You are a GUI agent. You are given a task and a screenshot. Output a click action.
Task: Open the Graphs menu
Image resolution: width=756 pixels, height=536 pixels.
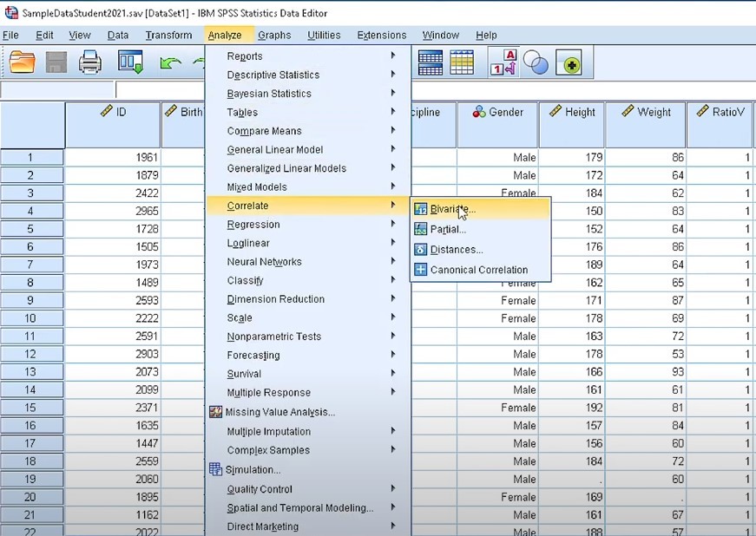274,36
